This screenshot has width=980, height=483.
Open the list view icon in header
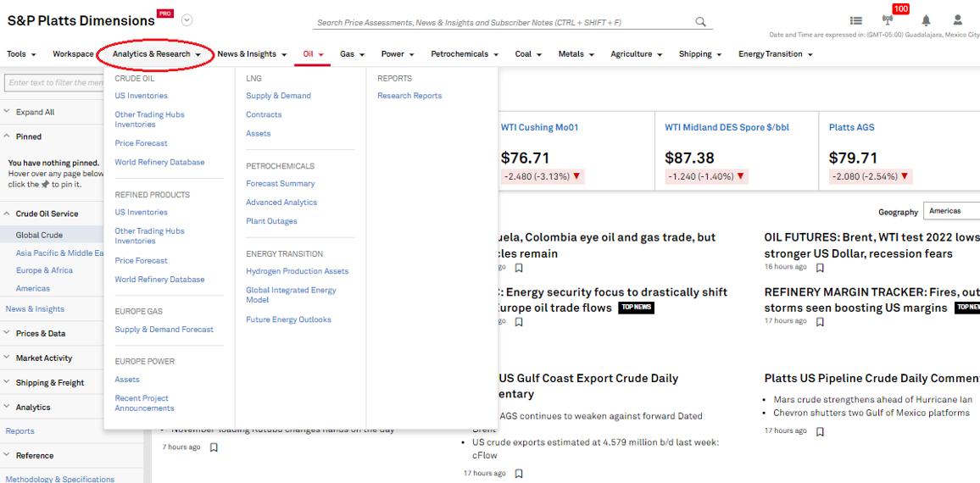855,20
